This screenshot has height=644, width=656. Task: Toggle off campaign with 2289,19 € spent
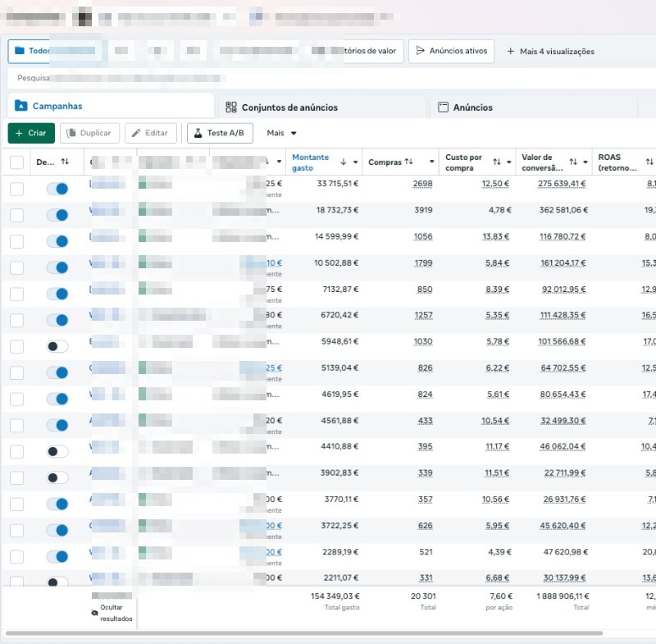(x=57, y=556)
